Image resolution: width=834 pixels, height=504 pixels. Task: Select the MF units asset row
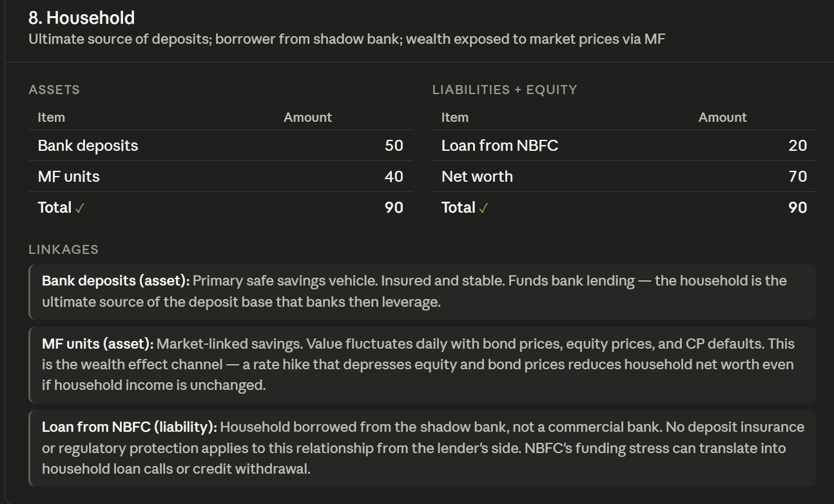[x=220, y=177]
